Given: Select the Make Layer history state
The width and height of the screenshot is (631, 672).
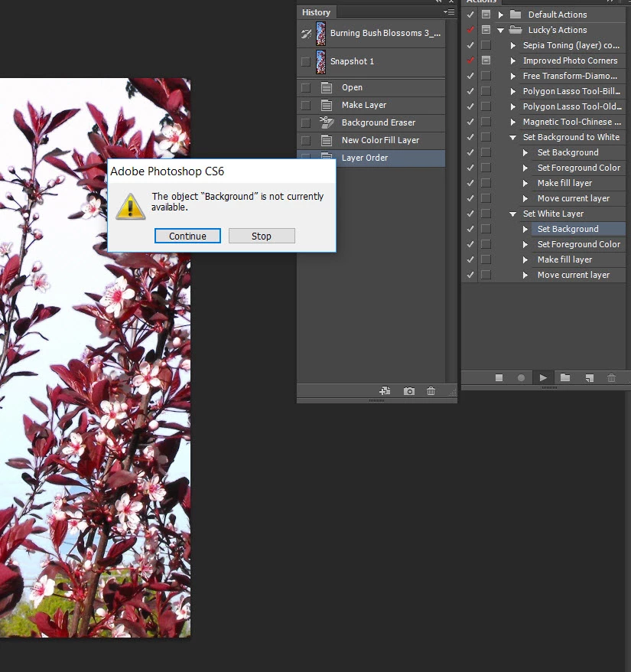Looking at the screenshot, I should 371,105.
